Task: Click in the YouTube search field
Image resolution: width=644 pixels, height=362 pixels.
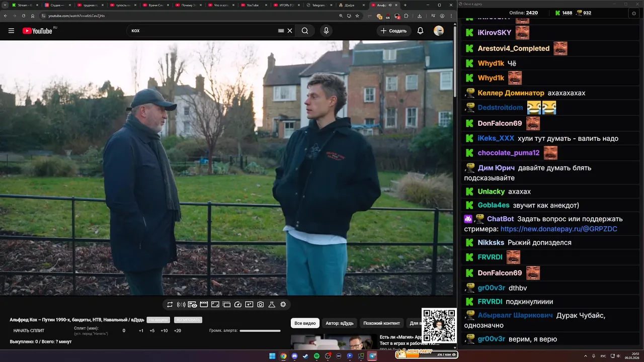Action: 204,31
